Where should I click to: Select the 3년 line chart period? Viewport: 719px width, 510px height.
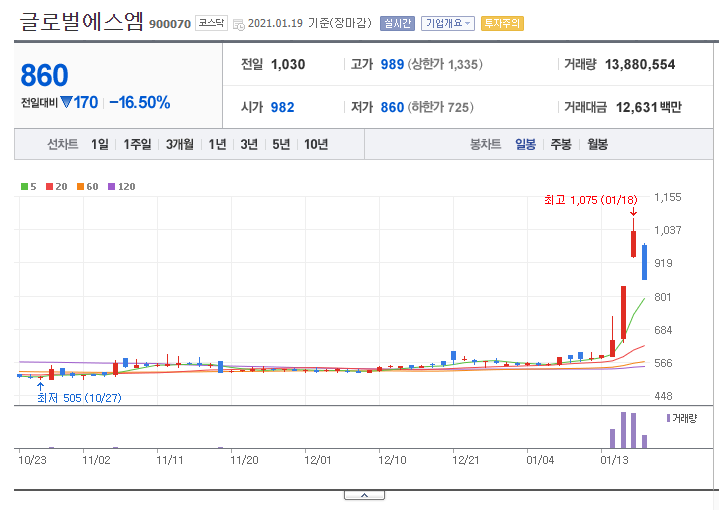249,144
